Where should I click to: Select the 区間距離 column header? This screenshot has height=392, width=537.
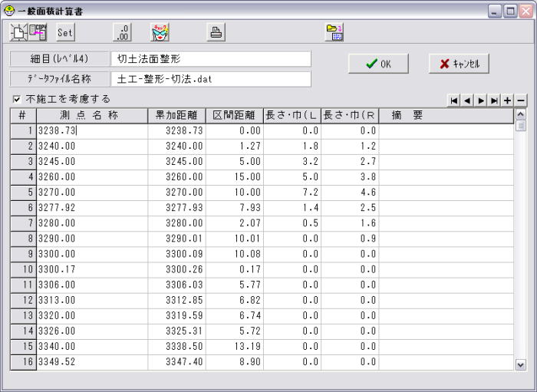[x=235, y=115]
